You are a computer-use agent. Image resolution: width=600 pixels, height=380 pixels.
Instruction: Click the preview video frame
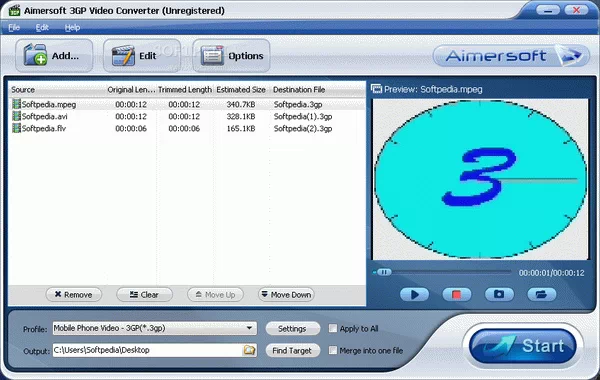[481, 179]
